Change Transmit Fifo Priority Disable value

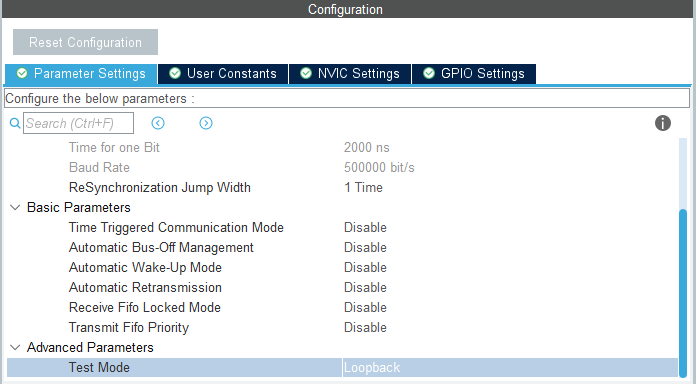tap(365, 327)
